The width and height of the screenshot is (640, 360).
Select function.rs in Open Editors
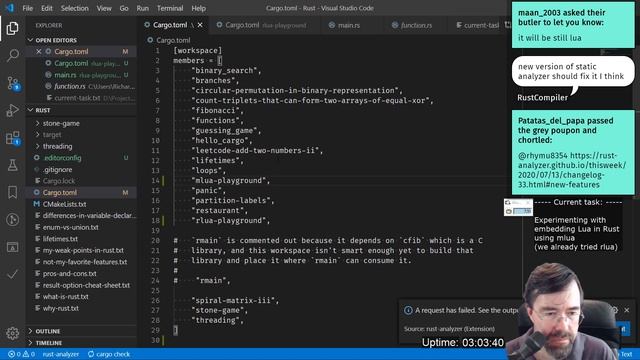pyautogui.click(x=70, y=87)
